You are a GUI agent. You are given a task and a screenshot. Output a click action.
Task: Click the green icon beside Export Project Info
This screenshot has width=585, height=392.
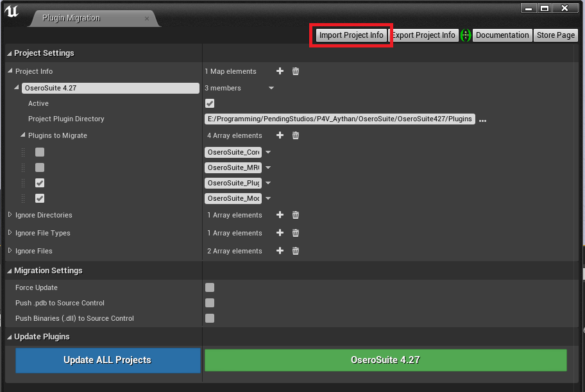pos(465,35)
